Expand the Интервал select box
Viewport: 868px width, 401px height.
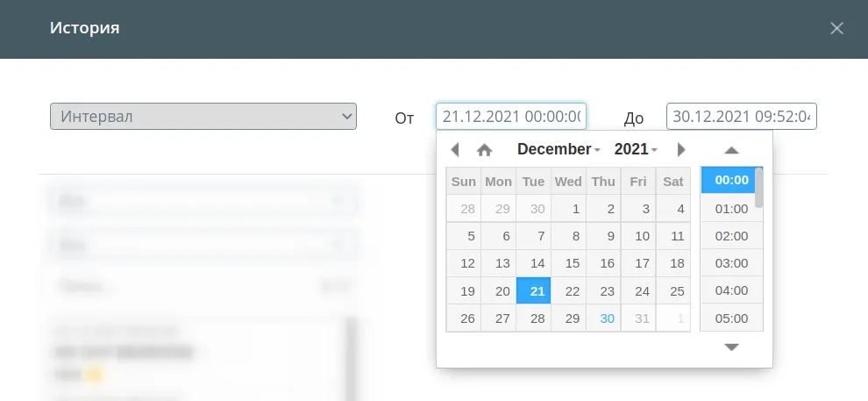pos(203,117)
